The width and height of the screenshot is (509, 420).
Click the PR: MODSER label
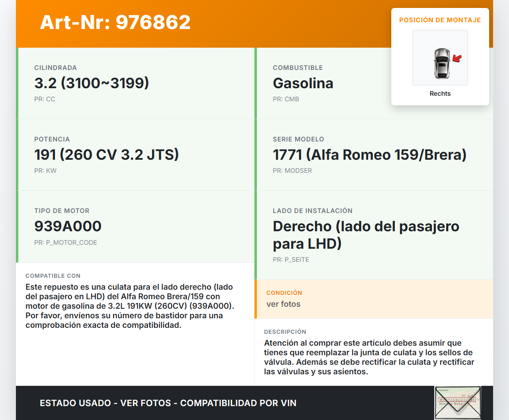click(x=292, y=170)
